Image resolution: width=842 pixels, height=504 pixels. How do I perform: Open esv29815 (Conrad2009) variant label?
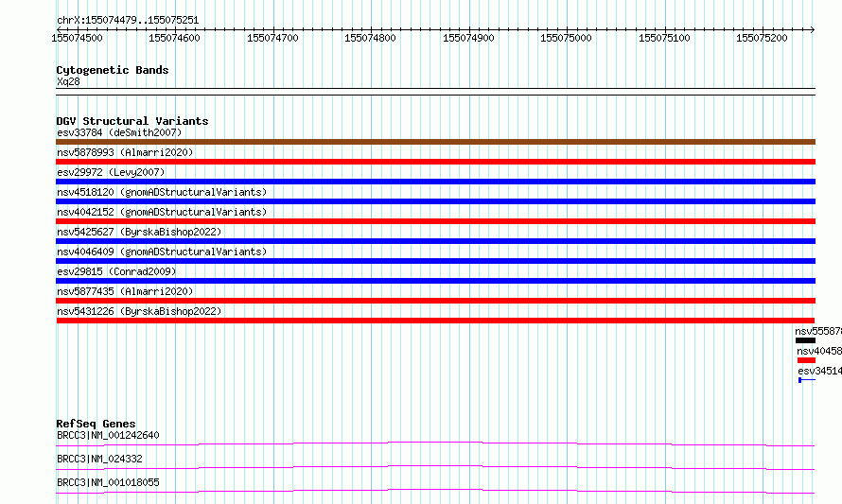click(116, 271)
